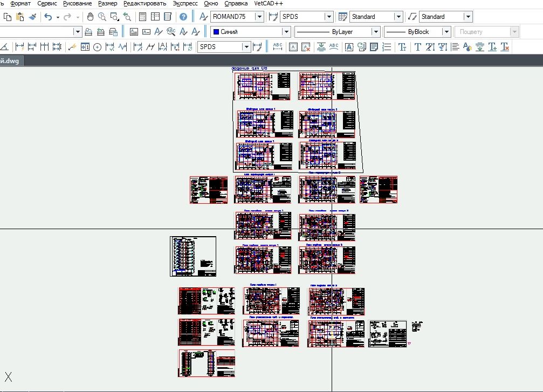This screenshot has width=543, height=392.
Task: Open the Tolerance tool icon
Action: [85, 47]
